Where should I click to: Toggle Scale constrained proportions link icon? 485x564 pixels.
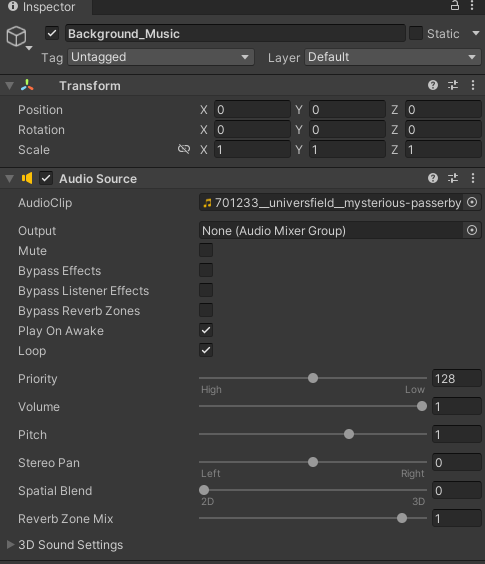click(184, 149)
